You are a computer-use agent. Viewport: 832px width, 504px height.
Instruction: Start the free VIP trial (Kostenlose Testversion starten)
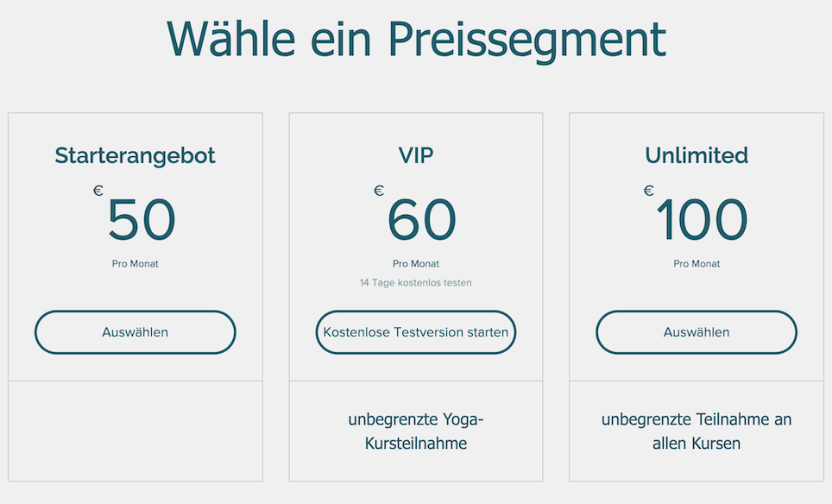coord(416,332)
